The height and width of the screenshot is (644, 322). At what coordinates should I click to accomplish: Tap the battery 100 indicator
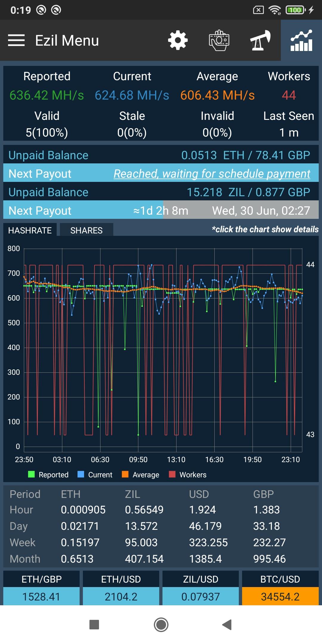coord(295,10)
